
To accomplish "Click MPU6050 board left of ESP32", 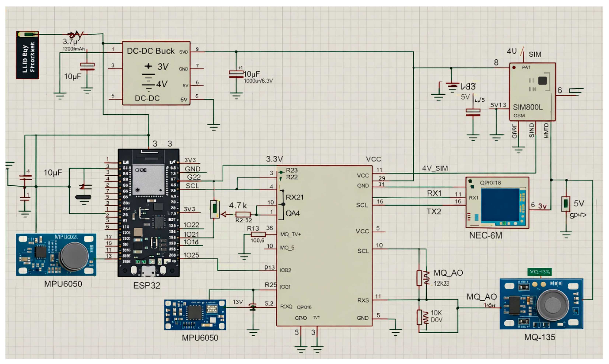I will pos(56,255).
